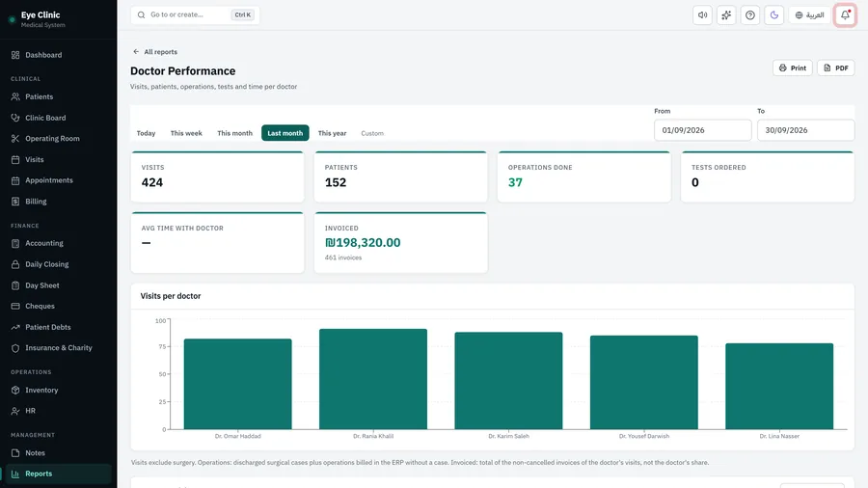
Task: Click the To date field
Action: (805, 130)
